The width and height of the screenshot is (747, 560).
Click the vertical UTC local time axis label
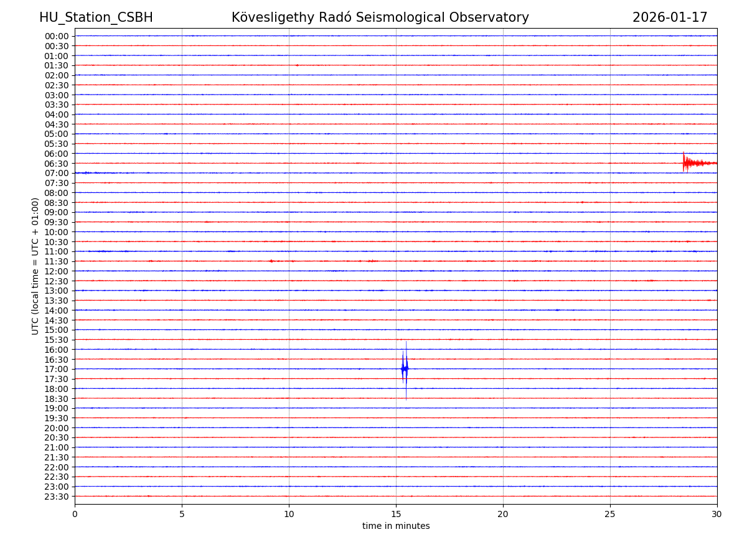click(35, 266)
